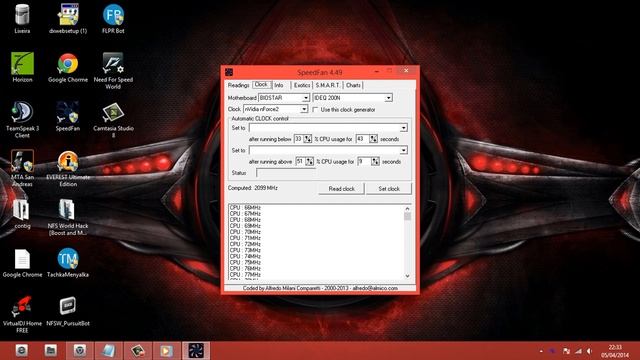Open the Clock nVidia nForce2 dropdown
The width and height of the screenshot is (640, 360).
(x=304, y=109)
